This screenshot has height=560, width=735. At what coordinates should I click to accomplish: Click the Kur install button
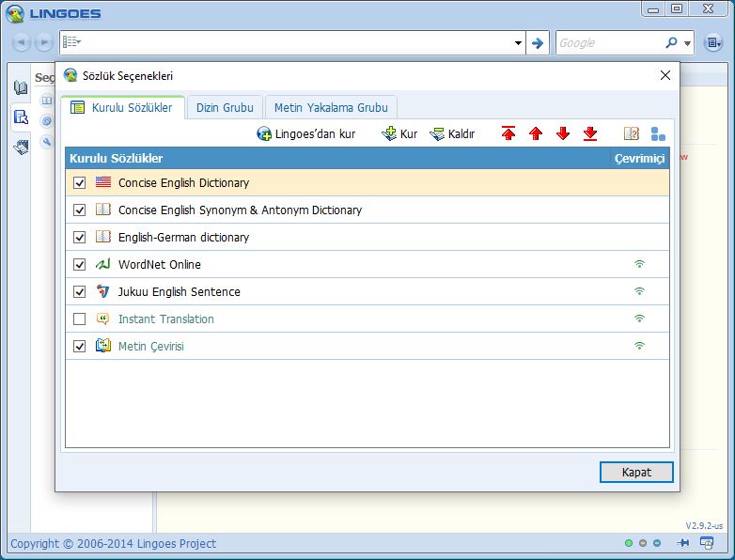(399, 134)
